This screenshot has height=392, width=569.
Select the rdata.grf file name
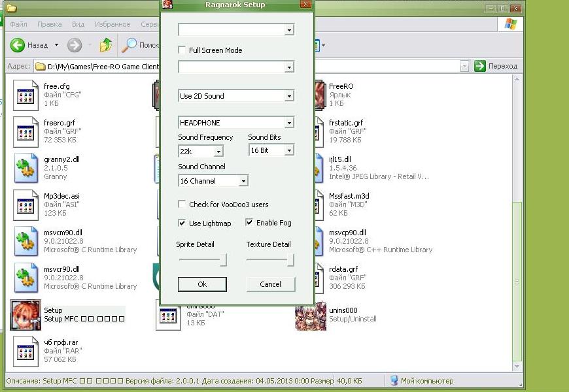click(x=343, y=269)
